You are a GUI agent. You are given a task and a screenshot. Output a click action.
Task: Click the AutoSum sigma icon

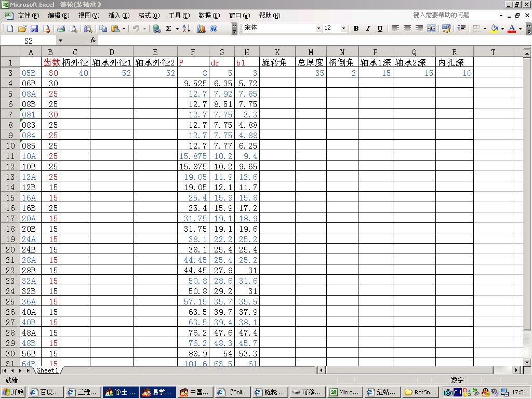tap(169, 29)
